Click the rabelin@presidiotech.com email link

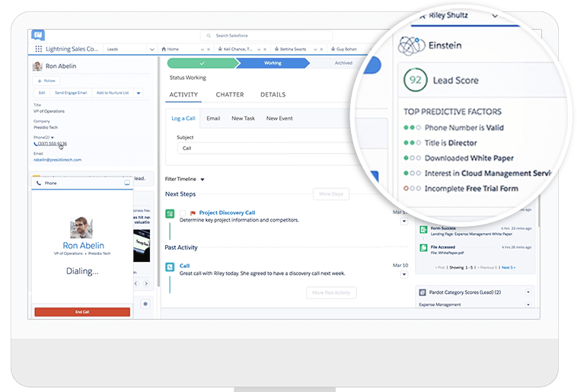tap(57, 160)
